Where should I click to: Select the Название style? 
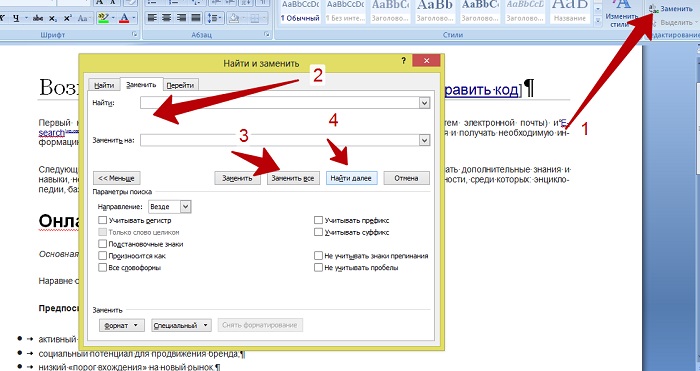pos(570,11)
